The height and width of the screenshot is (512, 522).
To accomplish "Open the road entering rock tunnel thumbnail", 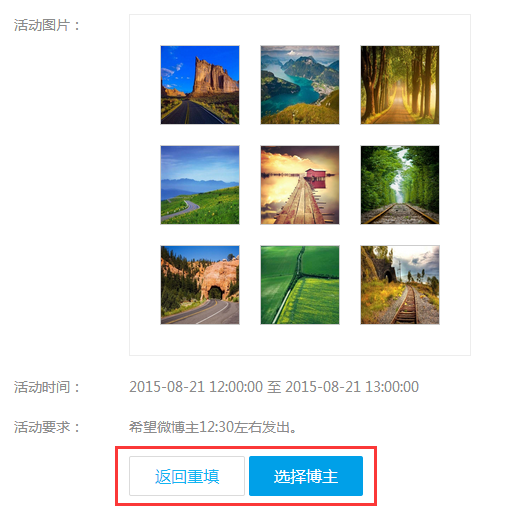I will pos(200,285).
